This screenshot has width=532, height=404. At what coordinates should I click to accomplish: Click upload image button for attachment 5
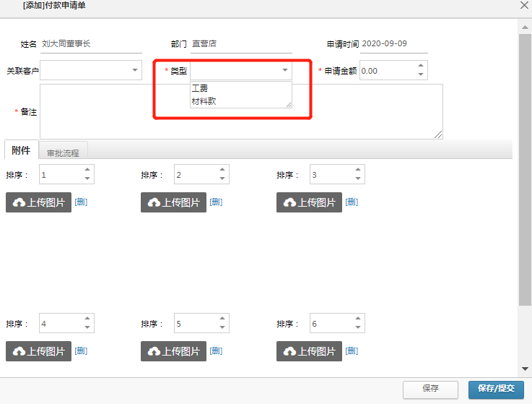click(x=173, y=351)
